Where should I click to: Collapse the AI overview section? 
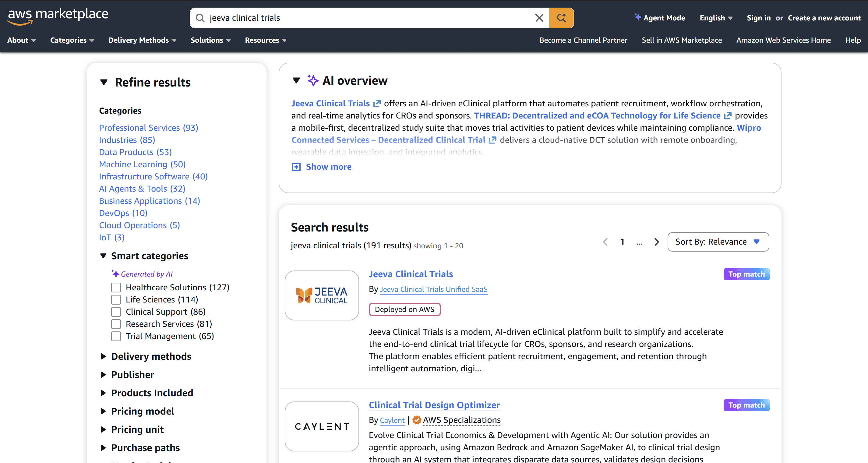pyautogui.click(x=296, y=80)
